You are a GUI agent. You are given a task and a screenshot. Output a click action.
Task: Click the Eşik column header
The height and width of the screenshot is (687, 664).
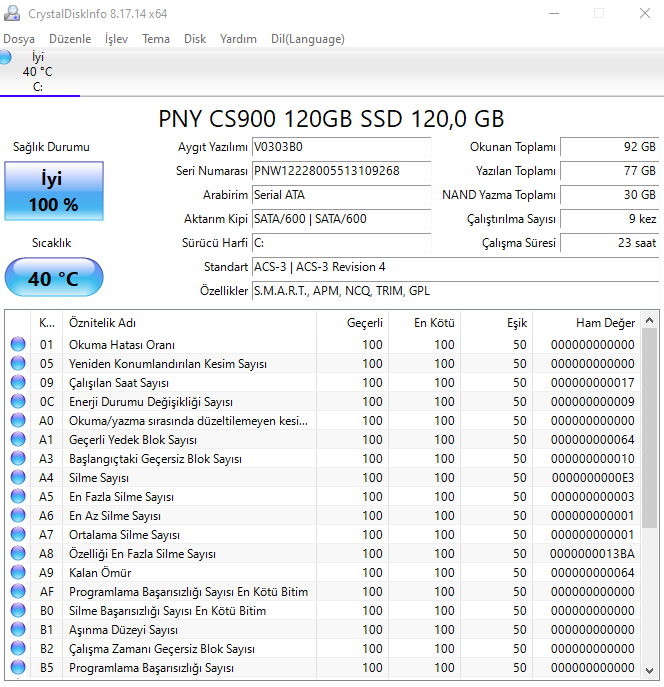497,323
